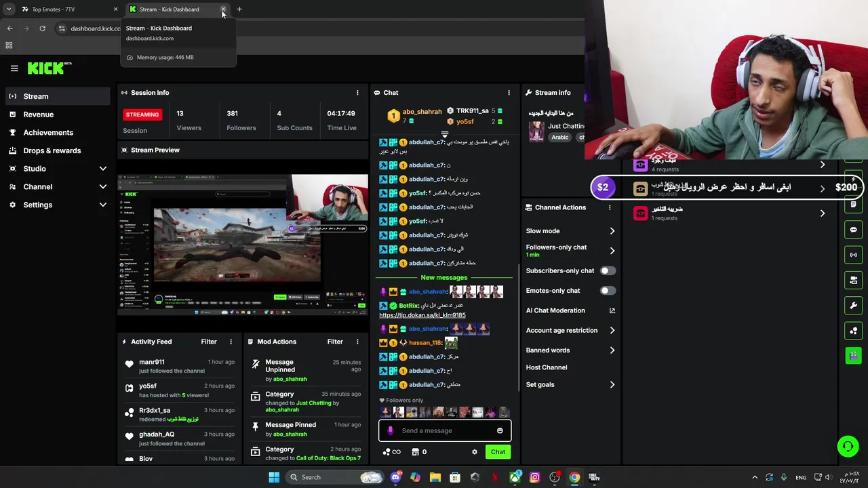The height and width of the screenshot is (488, 868).
Task: Open the camera icon in right sidebar
Action: (853, 280)
